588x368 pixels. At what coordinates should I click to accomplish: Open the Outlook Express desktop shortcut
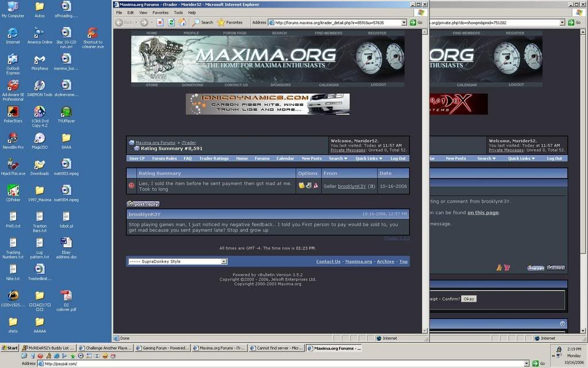click(13, 64)
